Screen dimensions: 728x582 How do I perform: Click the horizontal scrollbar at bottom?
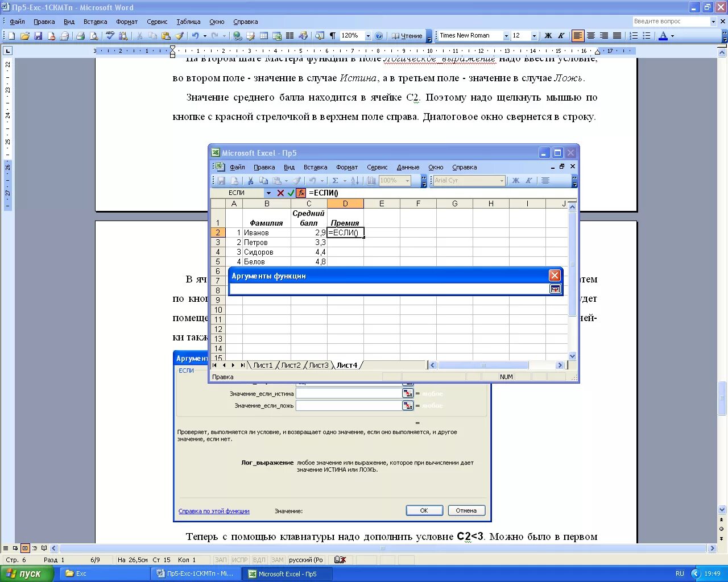[x=383, y=548]
